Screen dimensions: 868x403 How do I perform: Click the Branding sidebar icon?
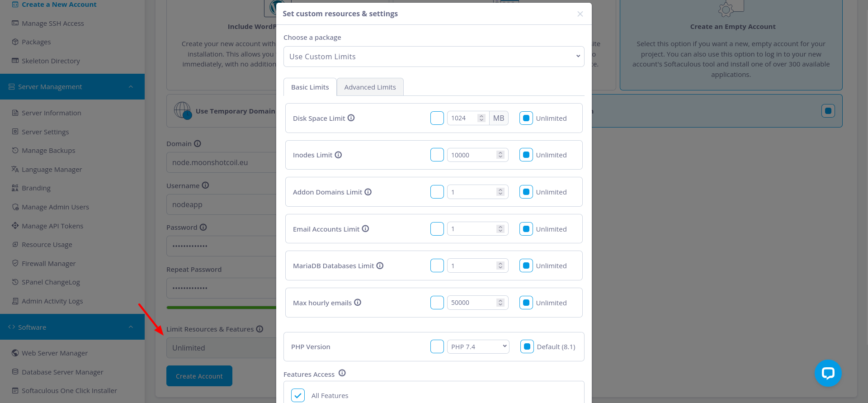click(x=15, y=188)
